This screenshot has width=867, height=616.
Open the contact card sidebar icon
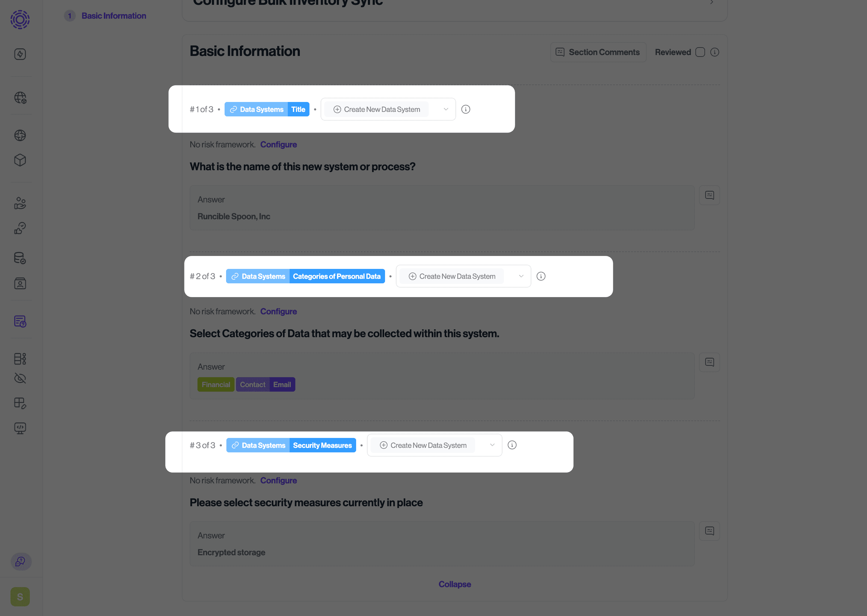click(20, 283)
